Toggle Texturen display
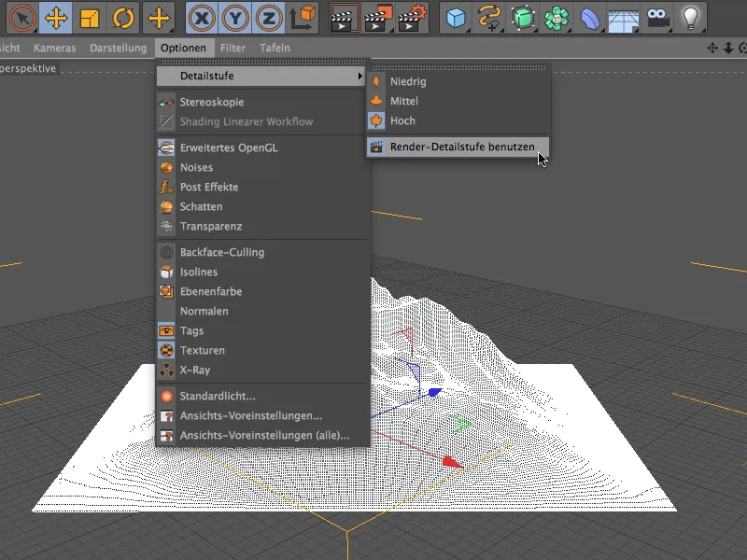This screenshot has width=747, height=560. (261, 350)
